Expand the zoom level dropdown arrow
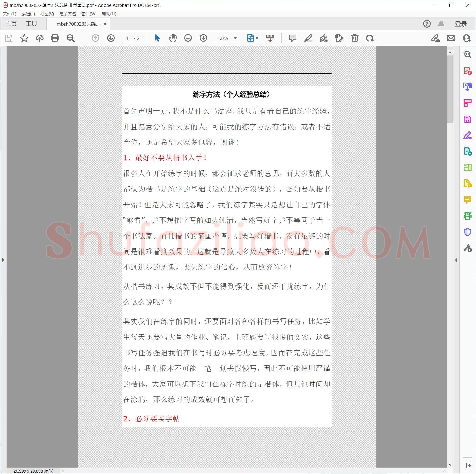The width and height of the screenshot is (476, 474). click(235, 38)
